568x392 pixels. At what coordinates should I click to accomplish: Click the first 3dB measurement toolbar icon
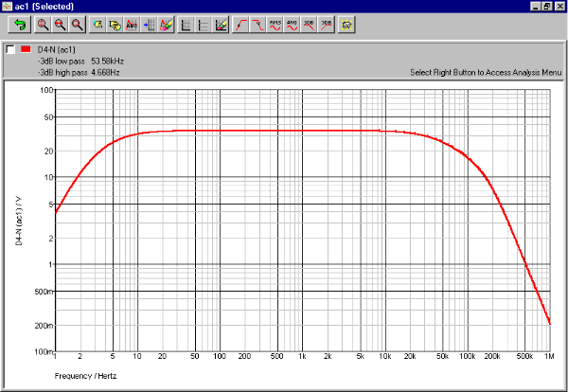[x=309, y=23]
